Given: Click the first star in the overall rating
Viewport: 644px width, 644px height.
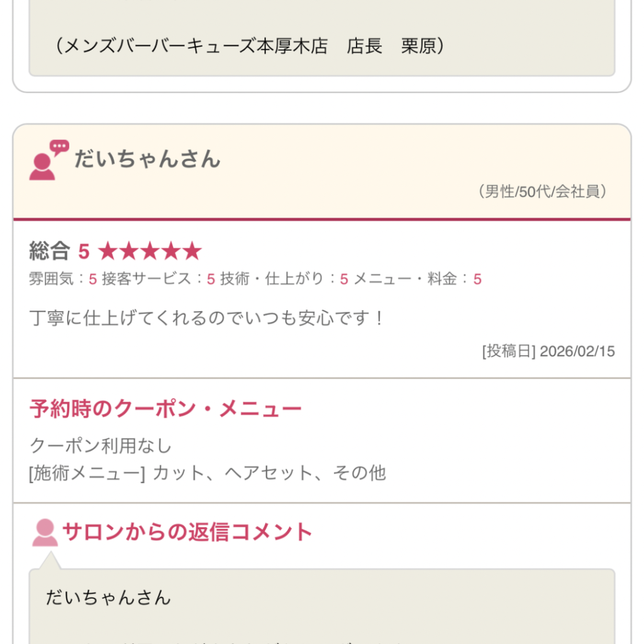Looking at the screenshot, I should [x=109, y=252].
